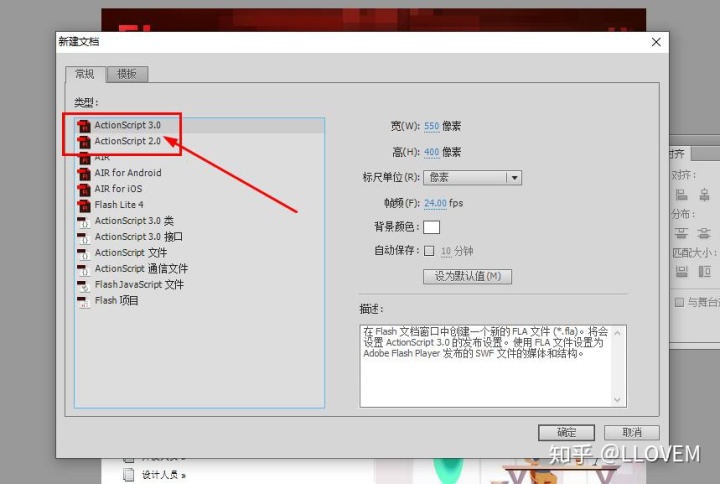Click the 取消 button
The image size is (720, 484).
[632, 433]
